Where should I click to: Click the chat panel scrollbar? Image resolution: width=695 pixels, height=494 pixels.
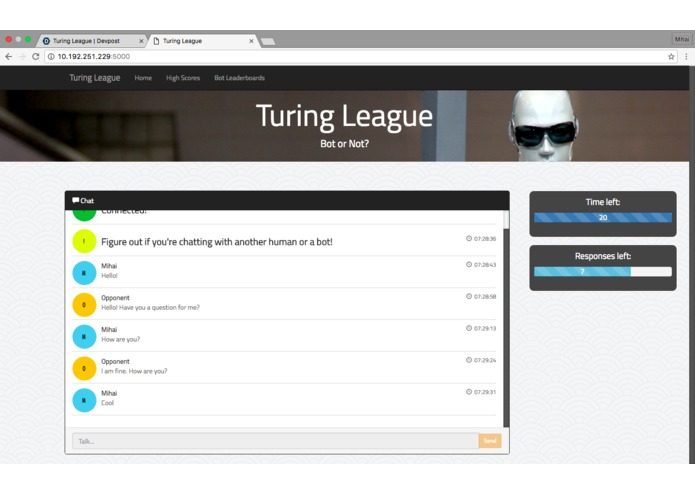[506, 318]
